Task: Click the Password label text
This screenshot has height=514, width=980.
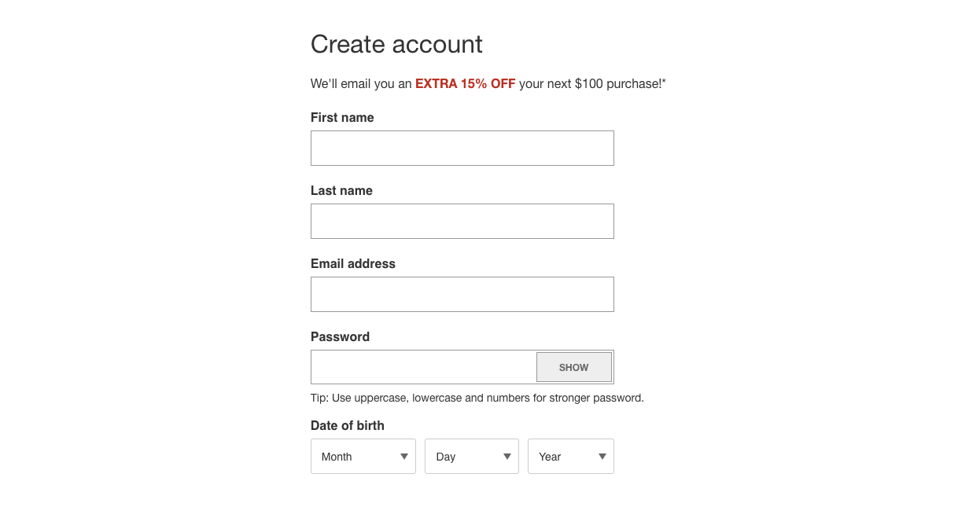Action: click(x=340, y=337)
